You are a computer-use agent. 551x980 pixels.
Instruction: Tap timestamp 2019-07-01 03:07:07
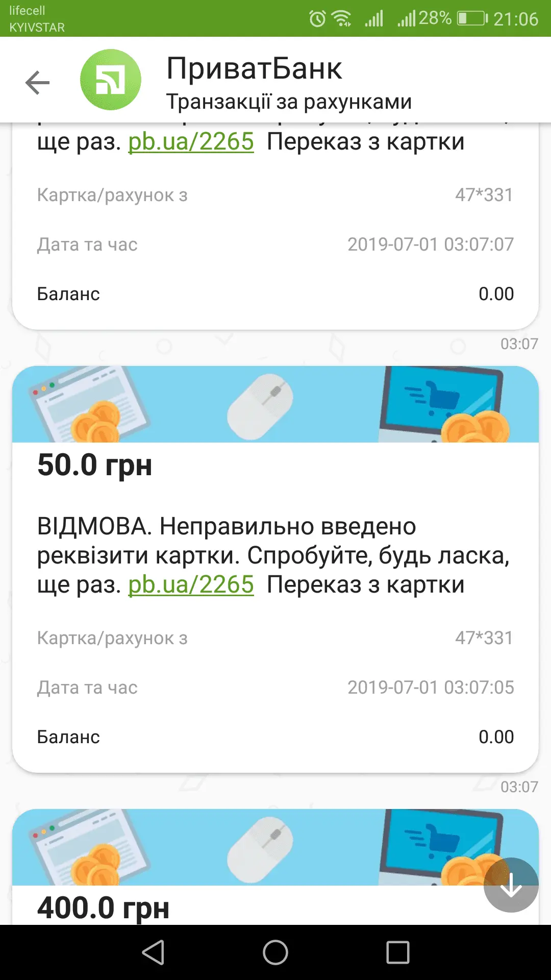click(430, 244)
